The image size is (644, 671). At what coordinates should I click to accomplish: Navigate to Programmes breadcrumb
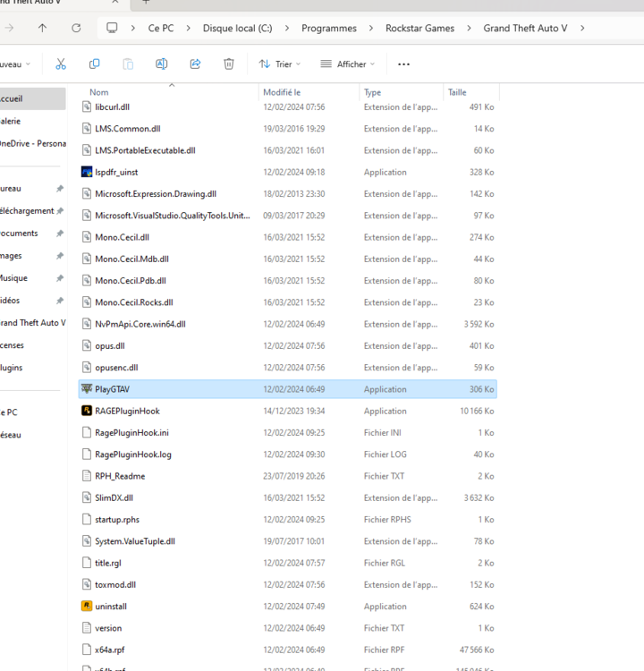329,29
